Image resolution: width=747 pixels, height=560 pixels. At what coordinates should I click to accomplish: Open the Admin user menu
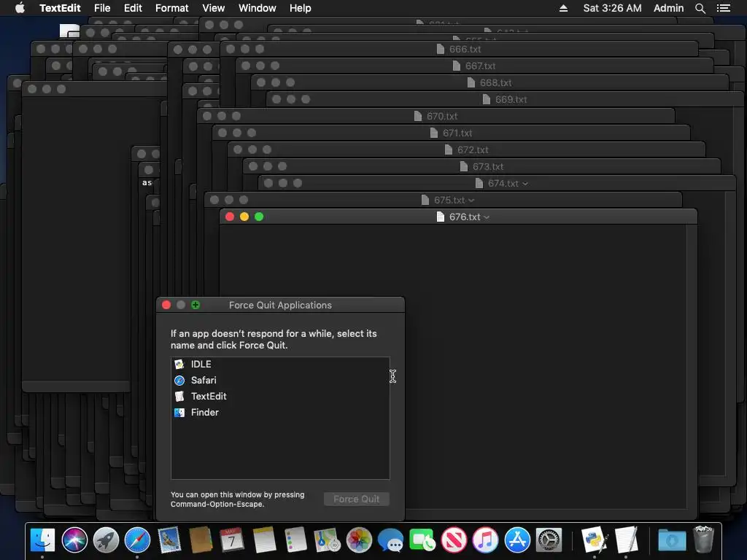tap(668, 8)
